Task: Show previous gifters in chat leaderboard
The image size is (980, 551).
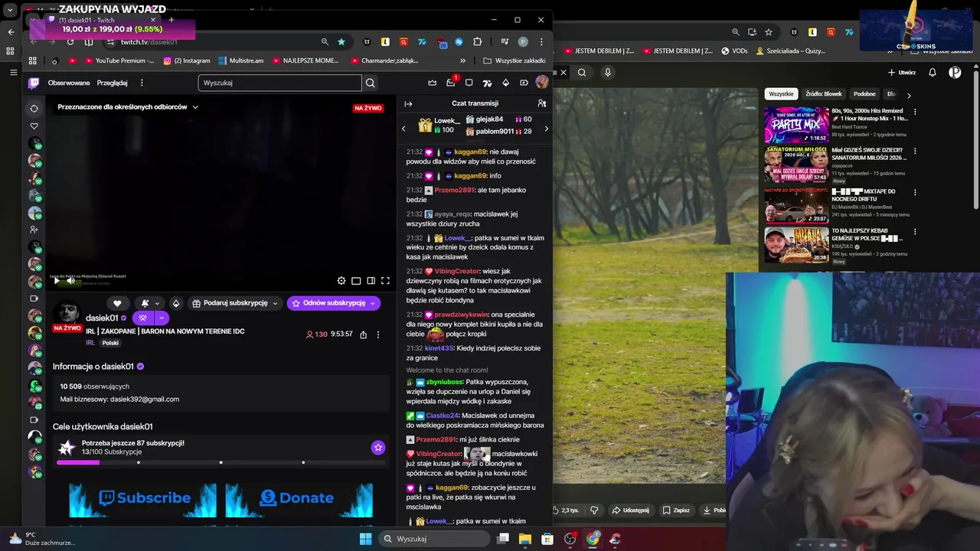Action: (403, 129)
